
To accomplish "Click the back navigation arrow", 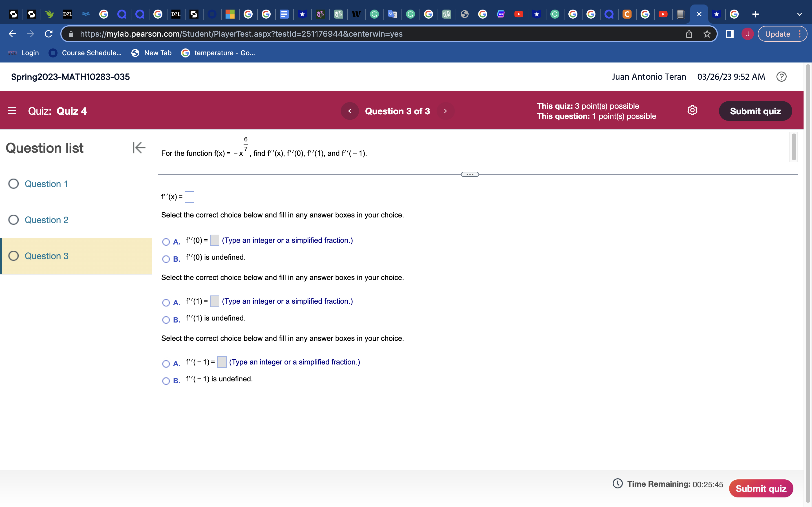I will [x=12, y=34].
